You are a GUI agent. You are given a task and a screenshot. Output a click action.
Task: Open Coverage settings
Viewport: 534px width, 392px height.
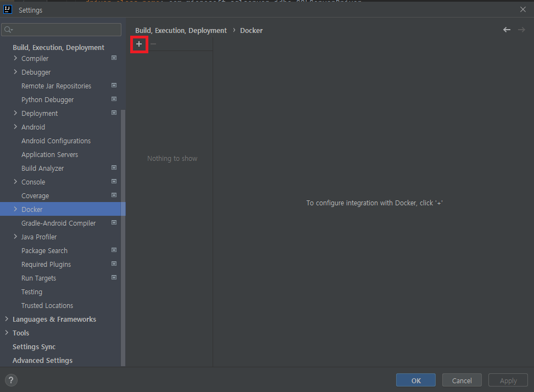coord(35,196)
